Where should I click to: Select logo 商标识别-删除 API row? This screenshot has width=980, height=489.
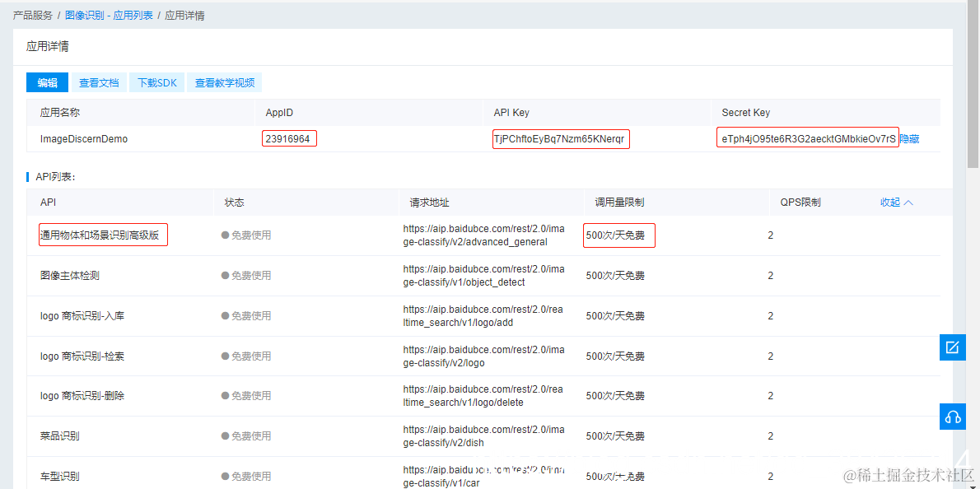point(483,396)
